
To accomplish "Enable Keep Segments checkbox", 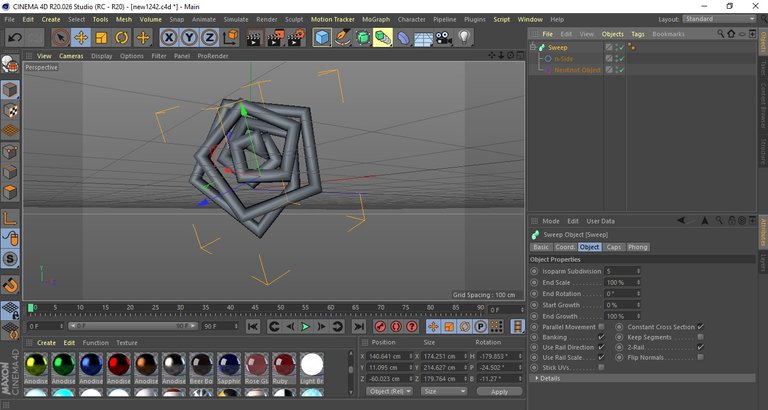I will pos(701,337).
